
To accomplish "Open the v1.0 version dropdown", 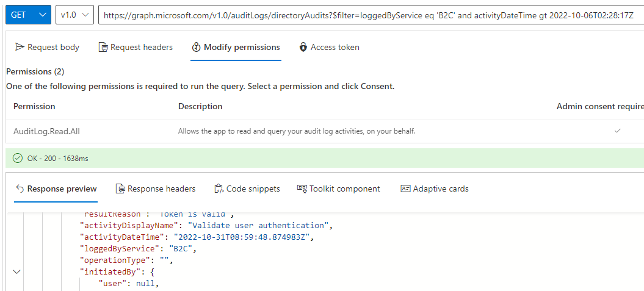I will click(x=74, y=15).
